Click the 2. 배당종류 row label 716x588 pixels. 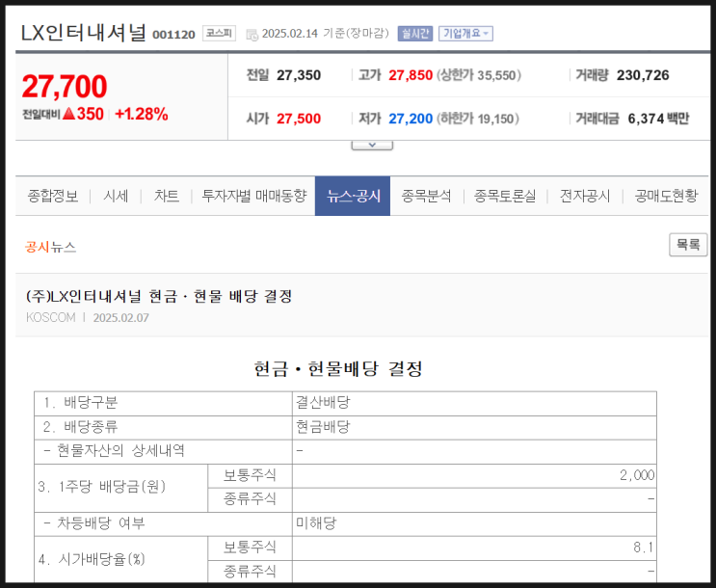(x=80, y=427)
